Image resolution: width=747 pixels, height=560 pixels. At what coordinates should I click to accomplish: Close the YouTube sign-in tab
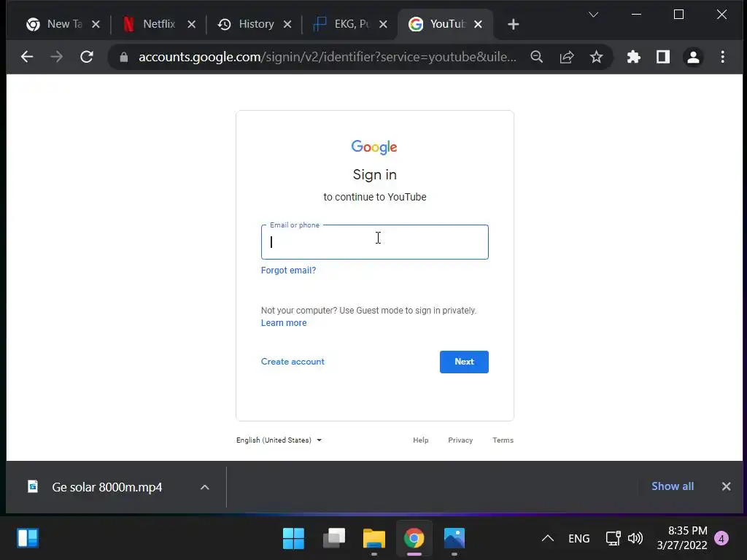[x=479, y=24]
